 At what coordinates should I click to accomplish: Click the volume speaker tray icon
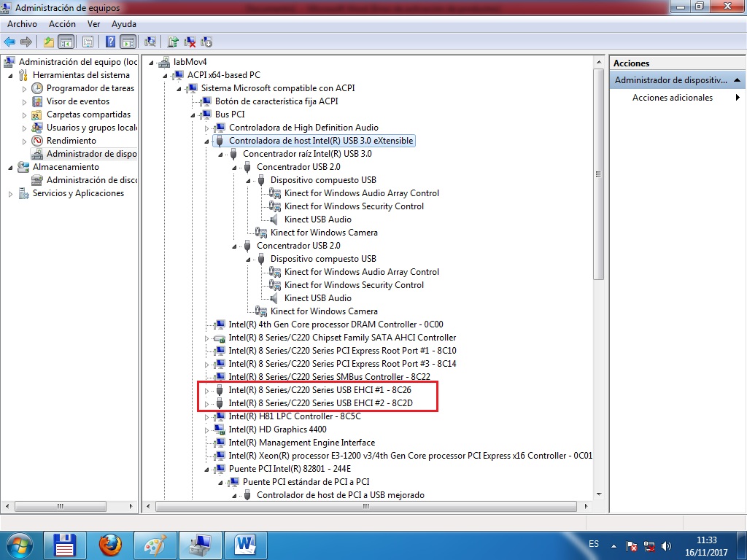[x=666, y=545]
